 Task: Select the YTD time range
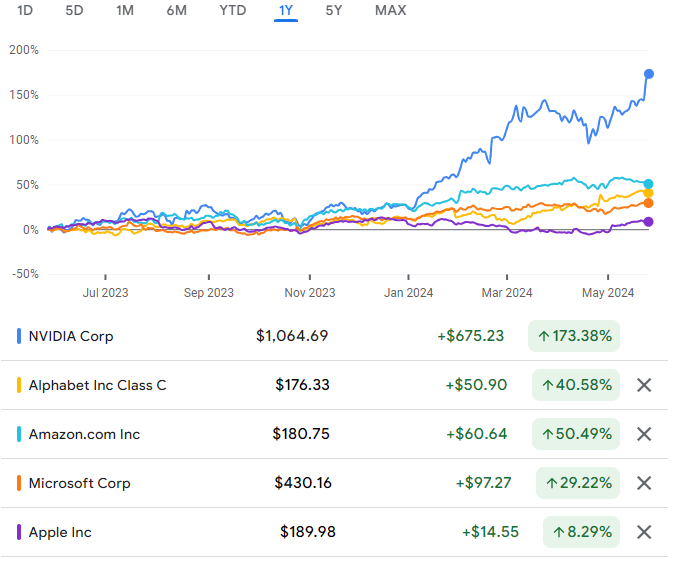pyautogui.click(x=232, y=11)
